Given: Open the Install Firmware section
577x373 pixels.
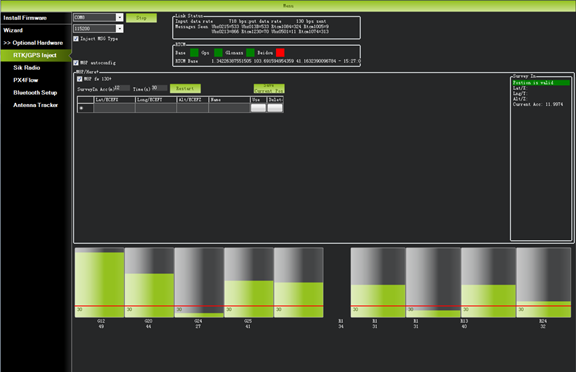Looking at the screenshot, I should [x=25, y=18].
